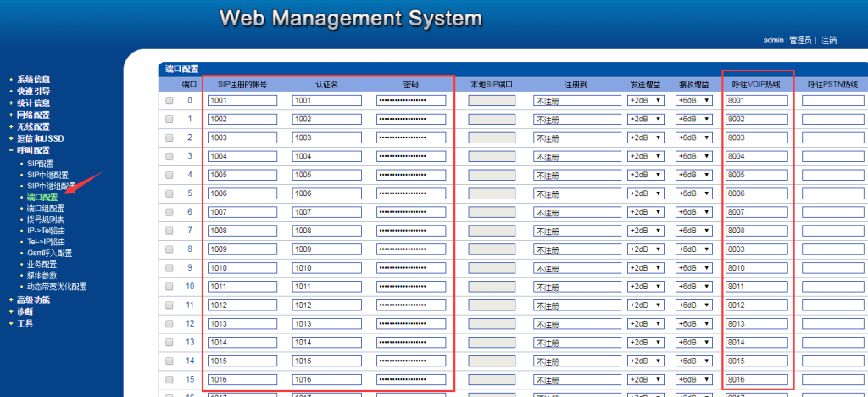Expand the 系统信息 menu section
The width and height of the screenshot is (868, 397).
[x=34, y=79]
